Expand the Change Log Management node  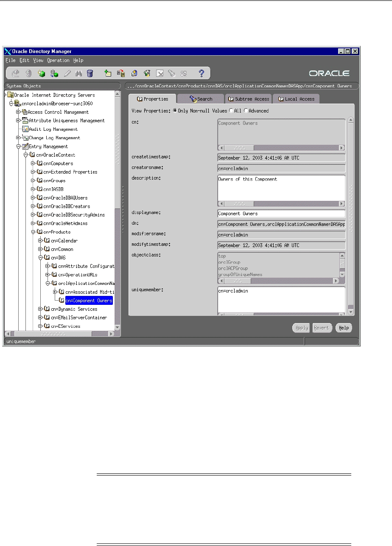point(18,138)
